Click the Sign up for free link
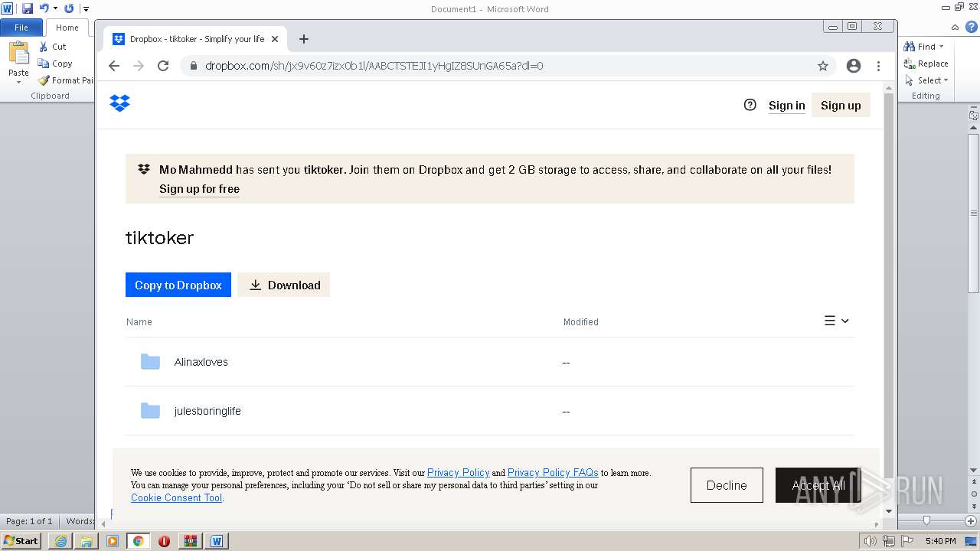 tap(199, 189)
